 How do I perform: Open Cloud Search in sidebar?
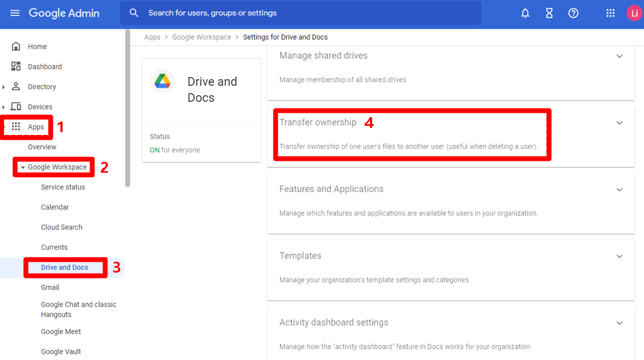click(61, 227)
